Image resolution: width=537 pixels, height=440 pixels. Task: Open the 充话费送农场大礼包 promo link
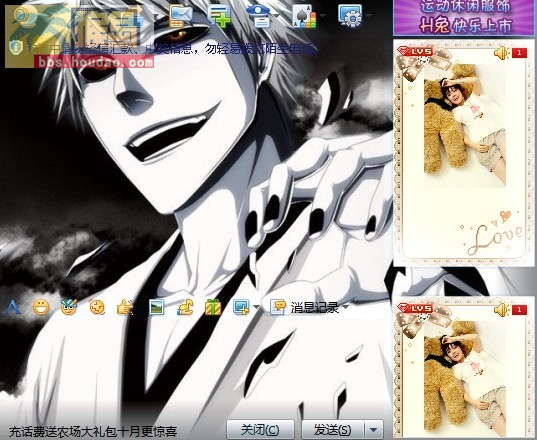(x=92, y=431)
